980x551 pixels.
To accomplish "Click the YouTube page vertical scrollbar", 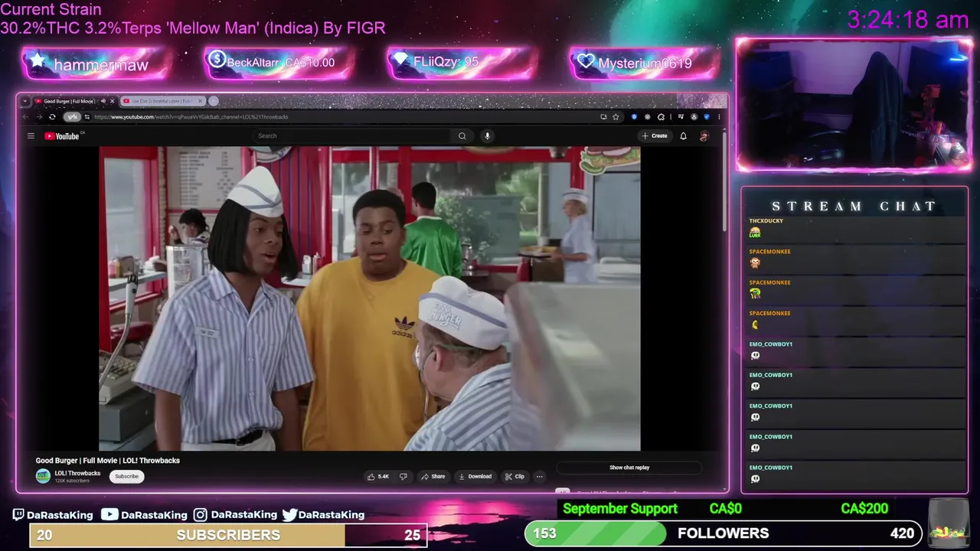I will click(x=723, y=184).
